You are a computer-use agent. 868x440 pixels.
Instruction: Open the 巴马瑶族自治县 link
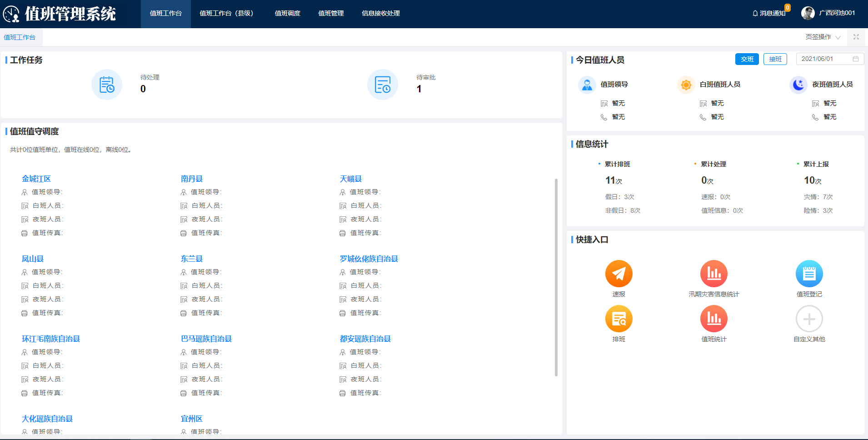point(206,339)
